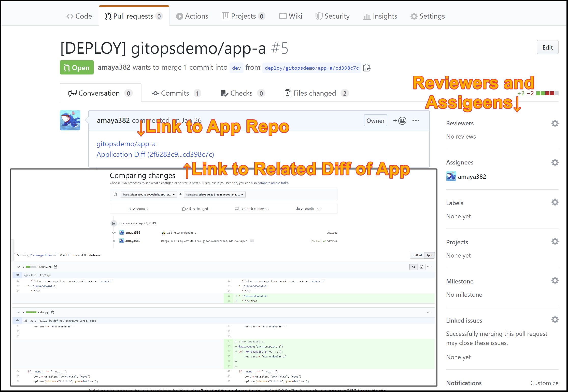Open the compare commit dropdown

click(215, 194)
